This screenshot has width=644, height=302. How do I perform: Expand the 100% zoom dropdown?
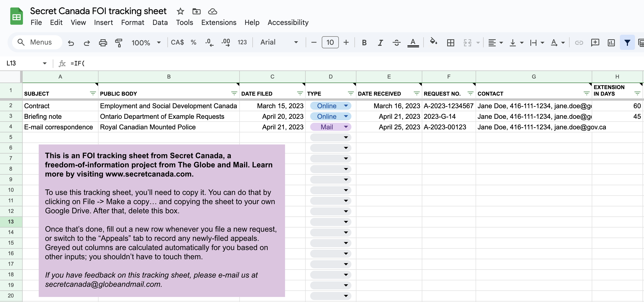pyautogui.click(x=146, y=43)
